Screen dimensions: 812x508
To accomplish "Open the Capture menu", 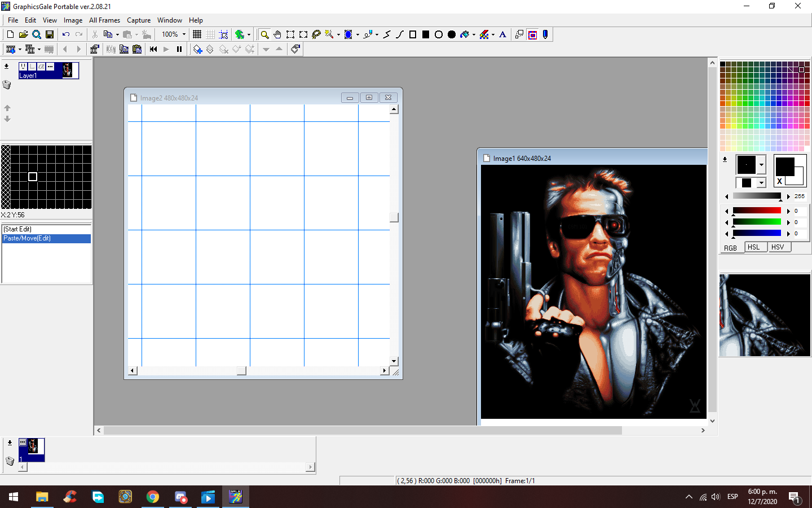I will coord(139,20).
